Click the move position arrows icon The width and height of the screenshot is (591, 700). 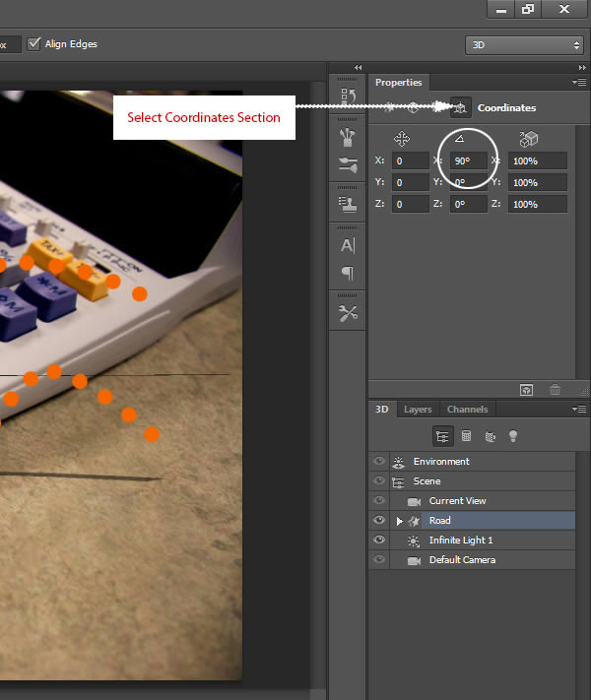coord(402,139)
